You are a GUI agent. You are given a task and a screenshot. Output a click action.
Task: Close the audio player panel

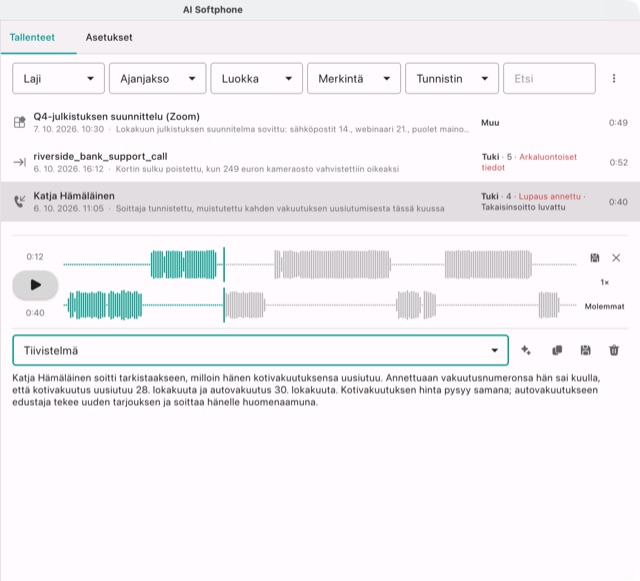(x=616, y=258)
